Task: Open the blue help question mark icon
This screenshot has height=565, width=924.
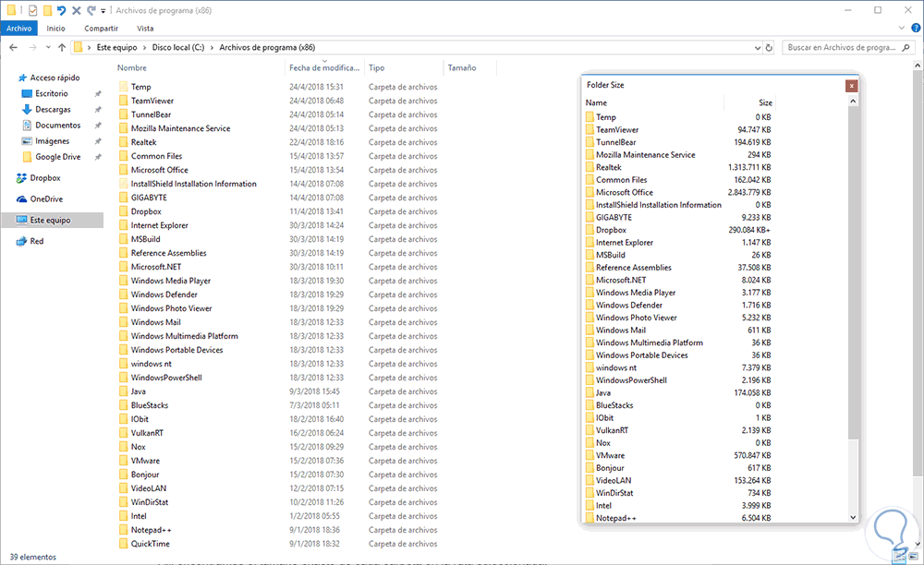Action: [x=916, y=28]
